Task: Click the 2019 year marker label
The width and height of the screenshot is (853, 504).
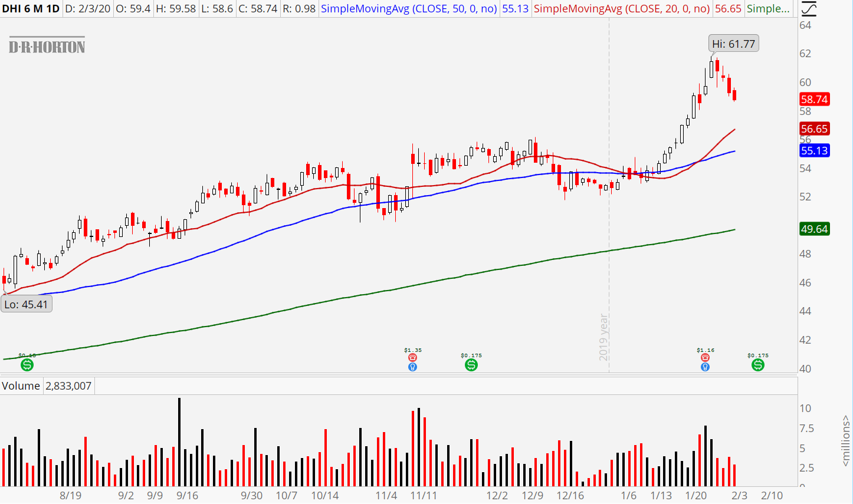Action: pyautogui.click(x=603, y=337)
